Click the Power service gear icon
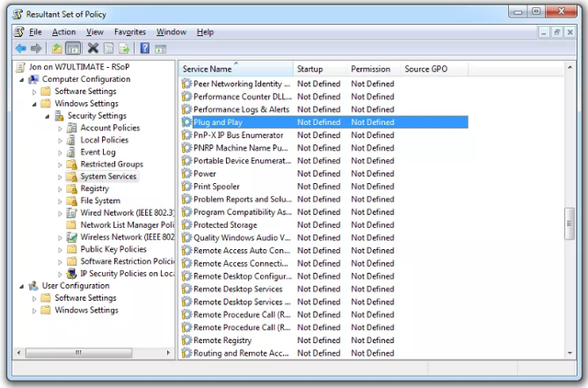Screen dimensions: 588x388 coord(187,174)
